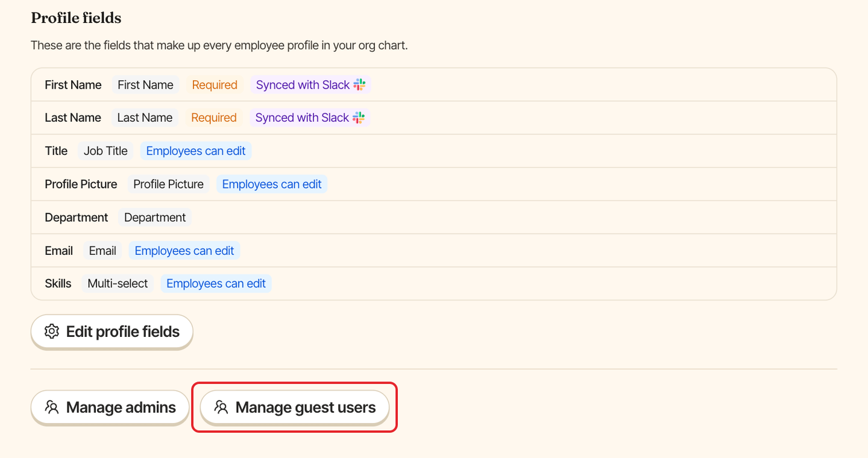Screen dimensions: 868x458
Task: Click "Synced with Slack" text in First Name row
Action: coord(303,85)
